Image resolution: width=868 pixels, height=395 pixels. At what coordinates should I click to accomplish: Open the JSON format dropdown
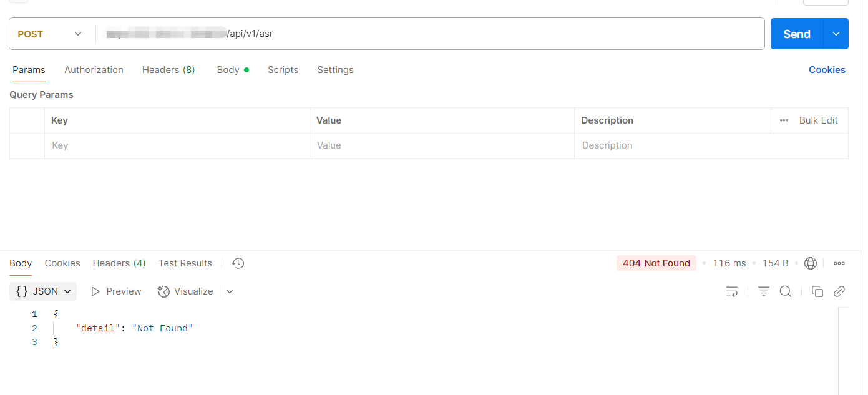(43, 291)
